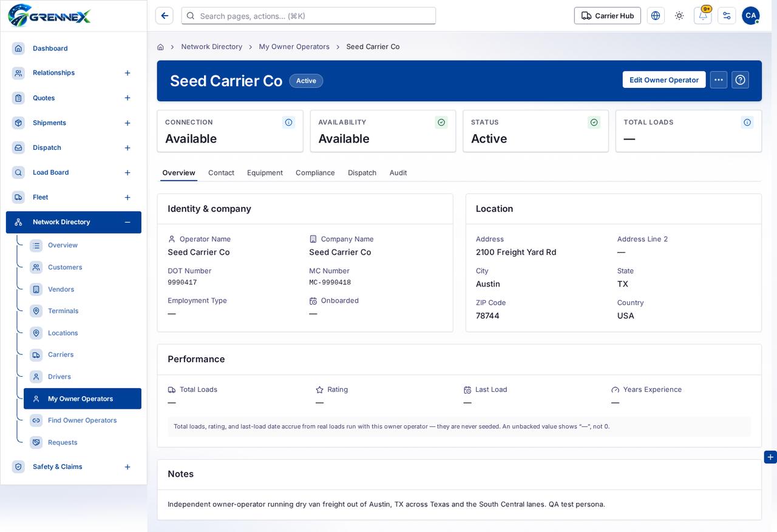Open the Compliance tab
Viewport: 777px width, 532px height.
click(315, 173)
